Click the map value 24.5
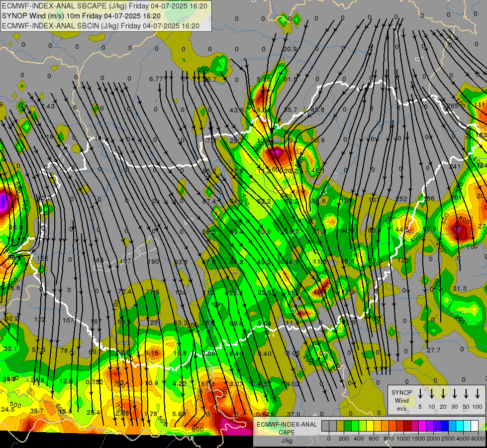Viewport: 487px width, 448px height. click(x=8, y=410)
